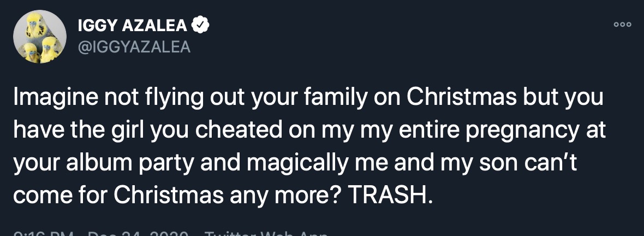The width and height of the screenshot is (644, 236).
Task: Open the @IGGYAZALEA handle link
Action: (135, 48)
